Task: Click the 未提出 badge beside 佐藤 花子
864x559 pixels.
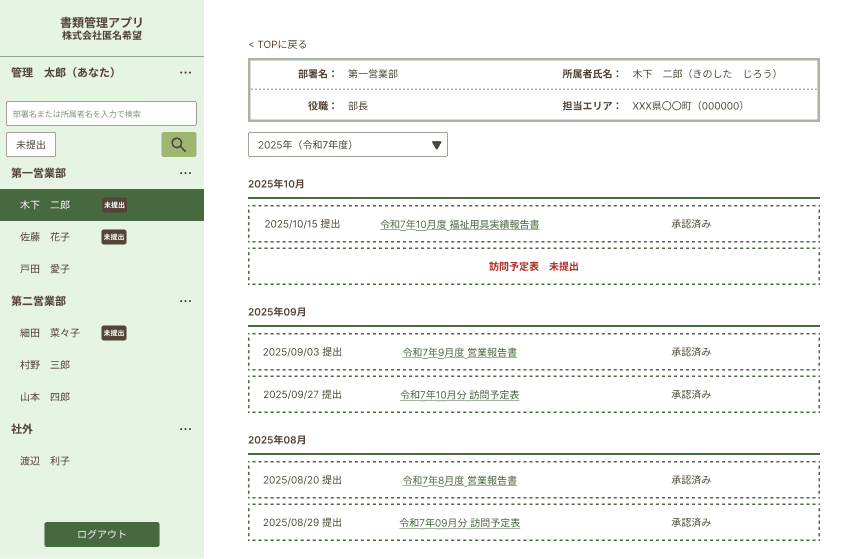Action: click(x=114, y=237)
